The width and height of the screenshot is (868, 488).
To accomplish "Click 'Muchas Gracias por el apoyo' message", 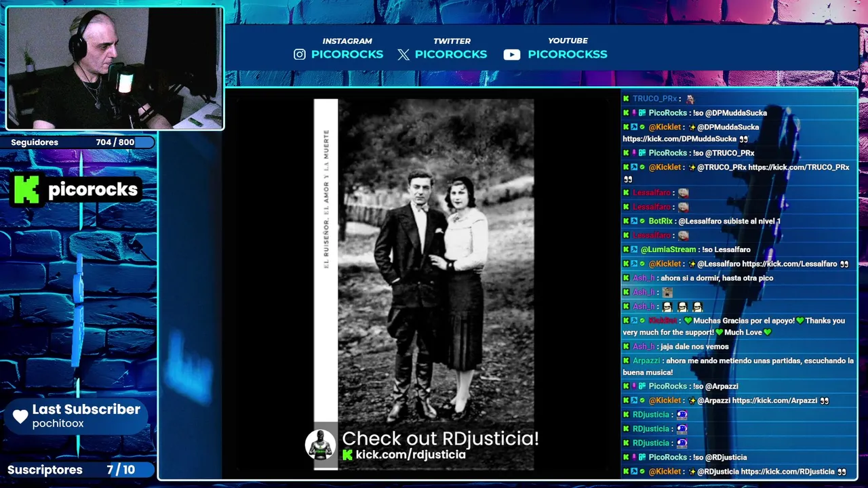I will coord(734,327).
